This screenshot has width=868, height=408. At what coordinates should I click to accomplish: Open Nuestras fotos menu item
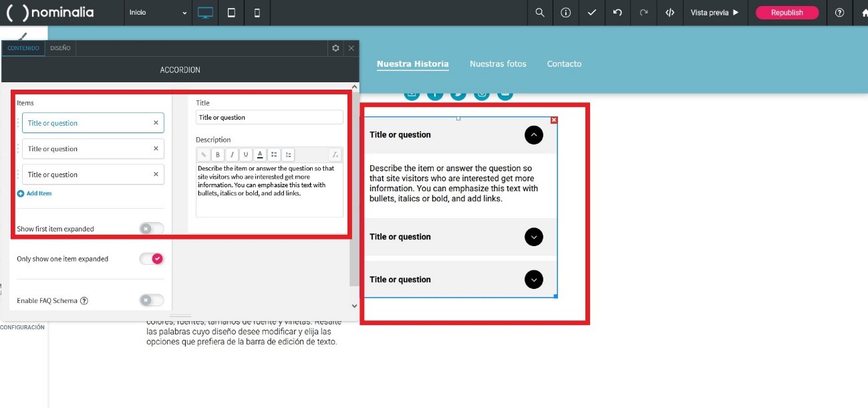point(498,64)
